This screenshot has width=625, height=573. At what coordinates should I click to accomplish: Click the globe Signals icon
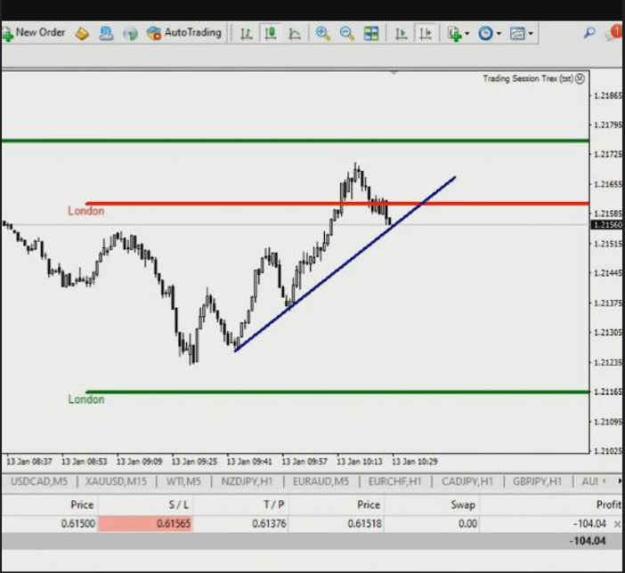(x=130, y=34)
